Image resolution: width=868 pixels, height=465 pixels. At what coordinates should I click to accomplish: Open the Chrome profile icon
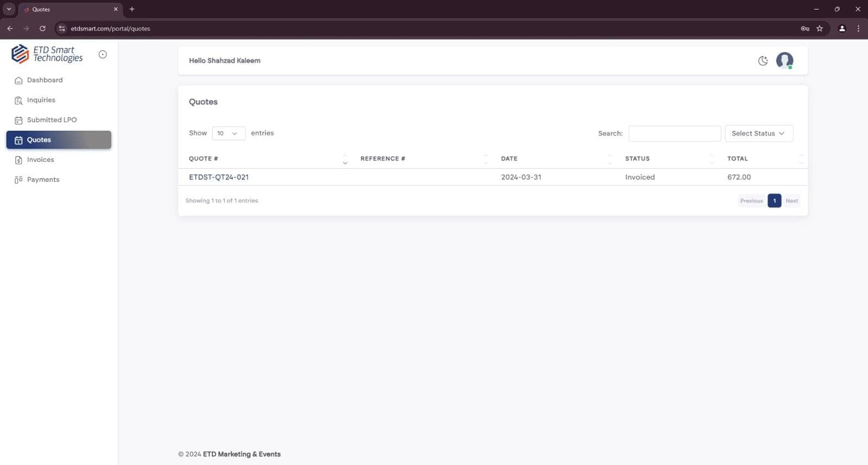click(842, 29)
